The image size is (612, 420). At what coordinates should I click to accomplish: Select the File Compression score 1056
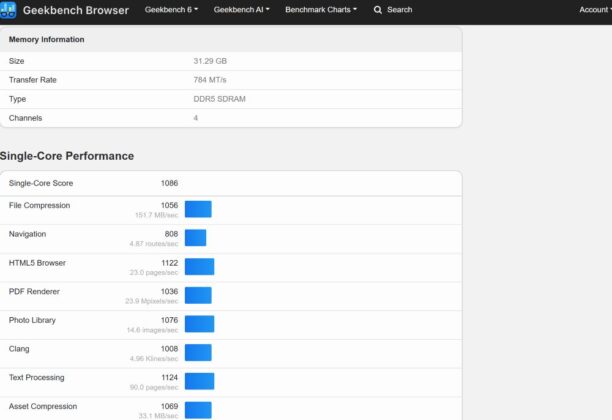[x=169, y=205]
